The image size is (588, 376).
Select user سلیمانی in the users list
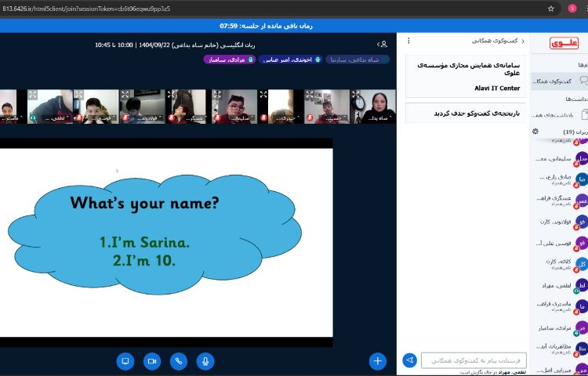(560, 159)
